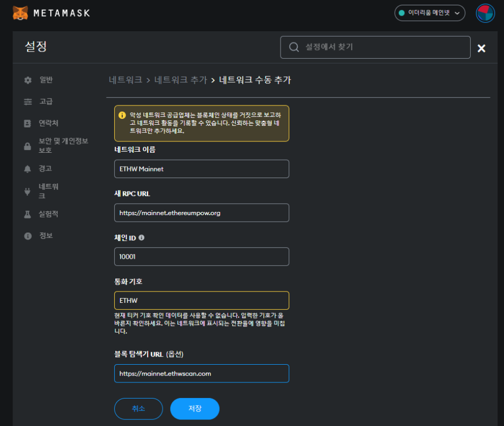Screen dimensions: 504x426
Task: Click the 새 RPC URL label
Action: [x=132, y=194]
